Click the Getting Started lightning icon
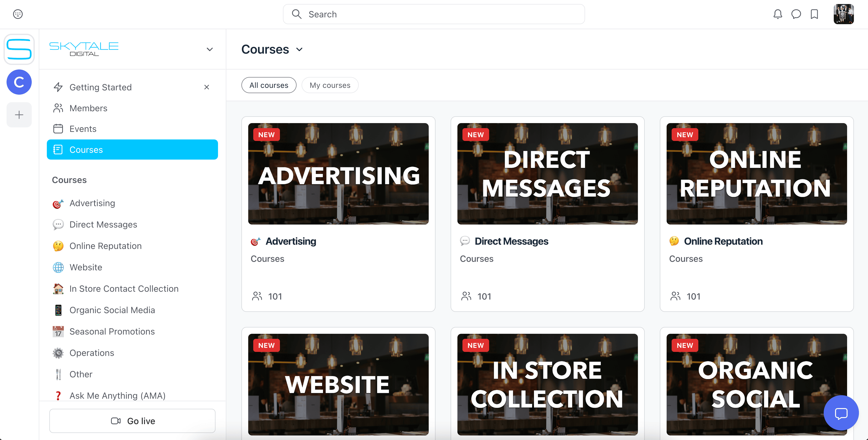Viewport: 868px width, 440px height. tap(58, 87)
